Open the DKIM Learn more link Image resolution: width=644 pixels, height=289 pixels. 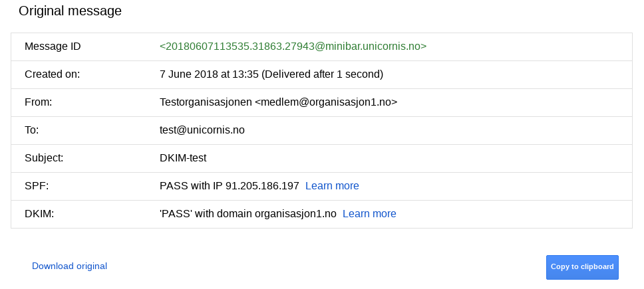(369, 213)
